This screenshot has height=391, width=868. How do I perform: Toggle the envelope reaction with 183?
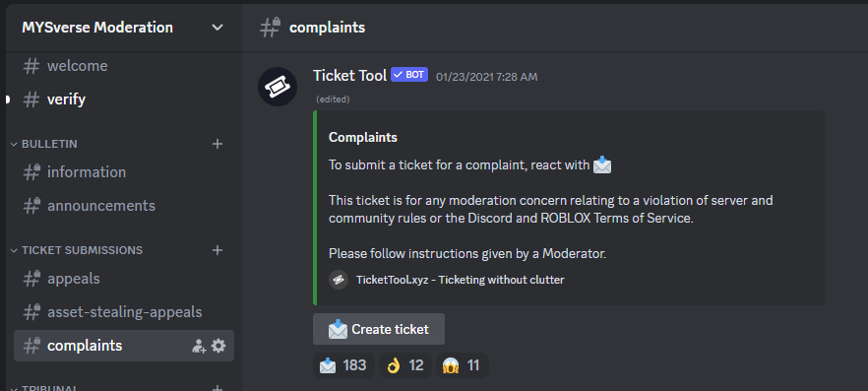pyautogui.click(x=343, y=365)
